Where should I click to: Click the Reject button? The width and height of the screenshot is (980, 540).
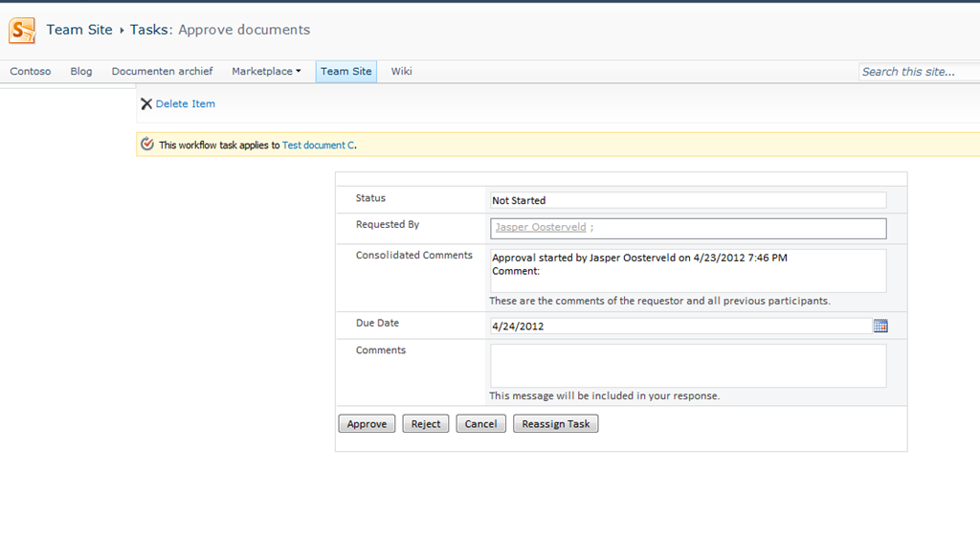(x=426, y=424)
